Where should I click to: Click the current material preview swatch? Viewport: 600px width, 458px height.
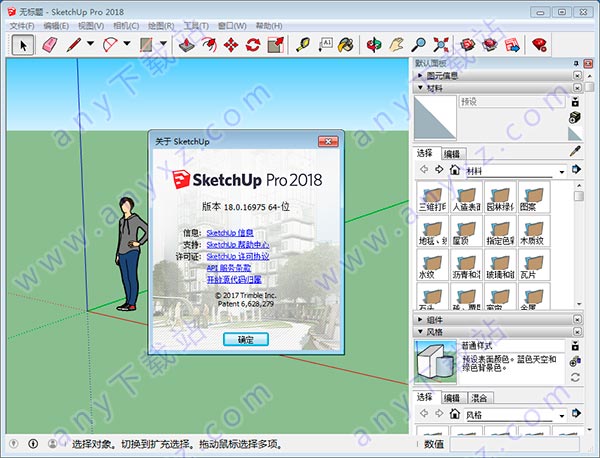435,117
